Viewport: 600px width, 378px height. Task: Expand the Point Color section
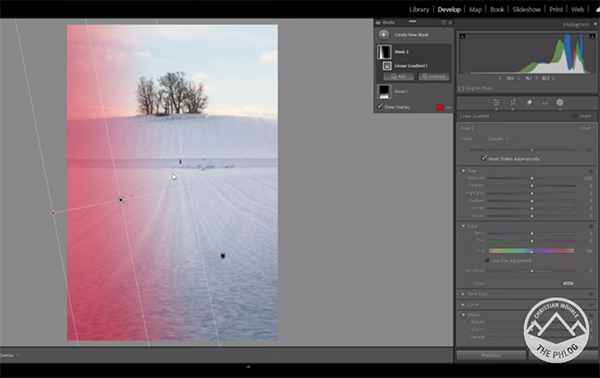click(x=463, y=294)
